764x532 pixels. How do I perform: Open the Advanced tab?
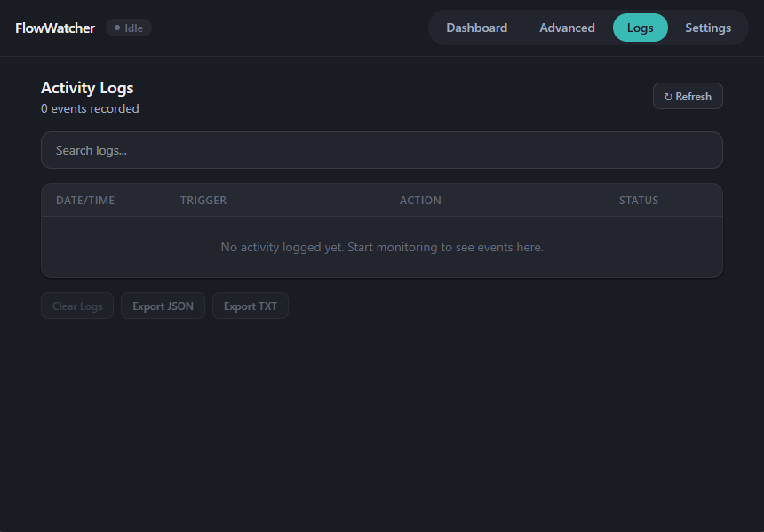pyautogui.click(x=567, y=28)
